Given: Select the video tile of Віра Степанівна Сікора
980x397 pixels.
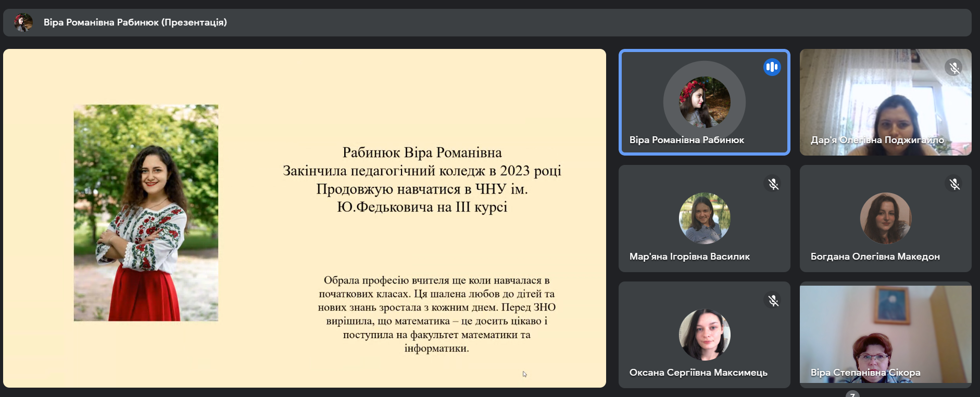Looking at the screenshot, I should [x=886, y=335].
